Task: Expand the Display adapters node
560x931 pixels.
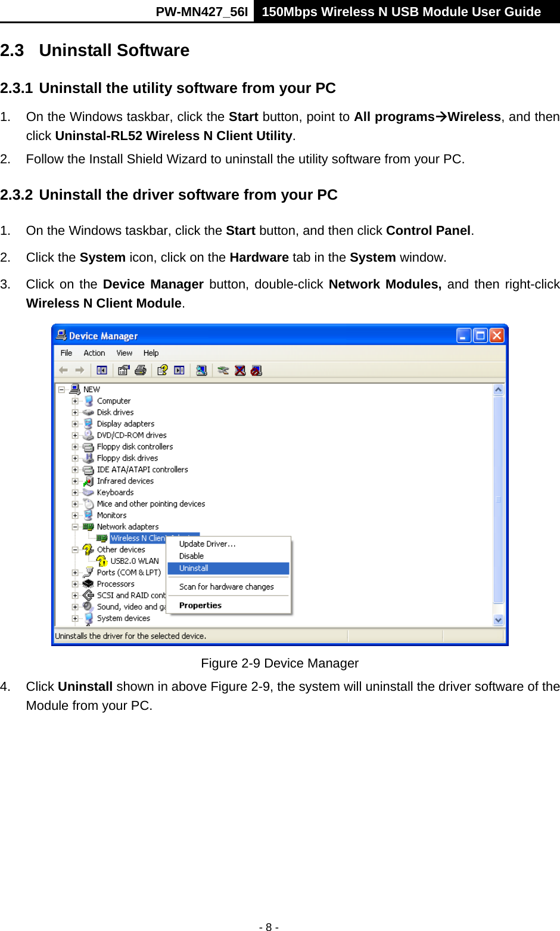Action: [x=75, y=424]
